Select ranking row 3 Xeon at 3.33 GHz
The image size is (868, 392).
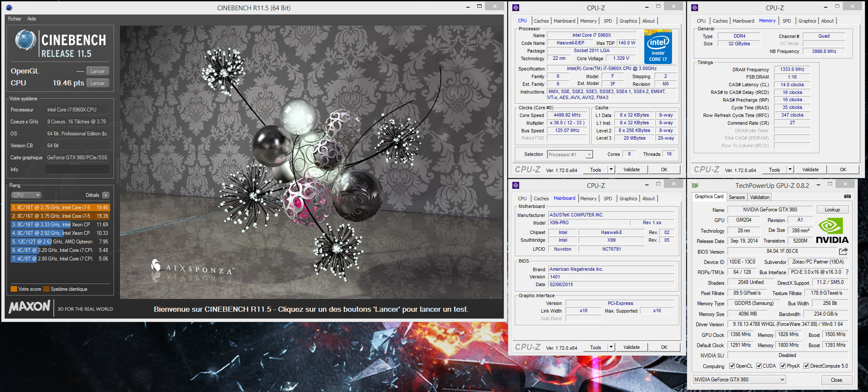[x=60, y=225]
